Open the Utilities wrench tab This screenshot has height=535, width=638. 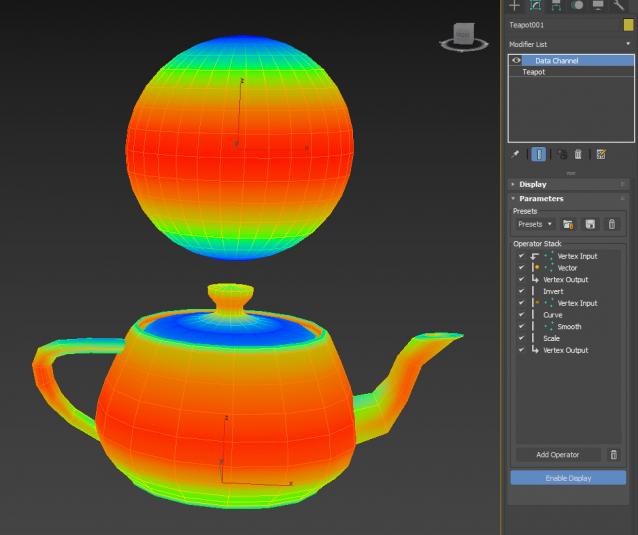pos(618,5)
